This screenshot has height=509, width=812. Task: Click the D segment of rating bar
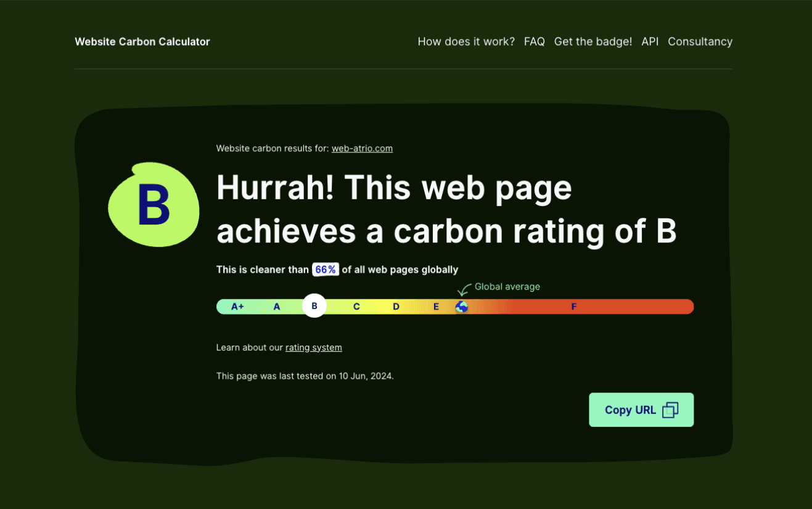click(x=396, y=307)
